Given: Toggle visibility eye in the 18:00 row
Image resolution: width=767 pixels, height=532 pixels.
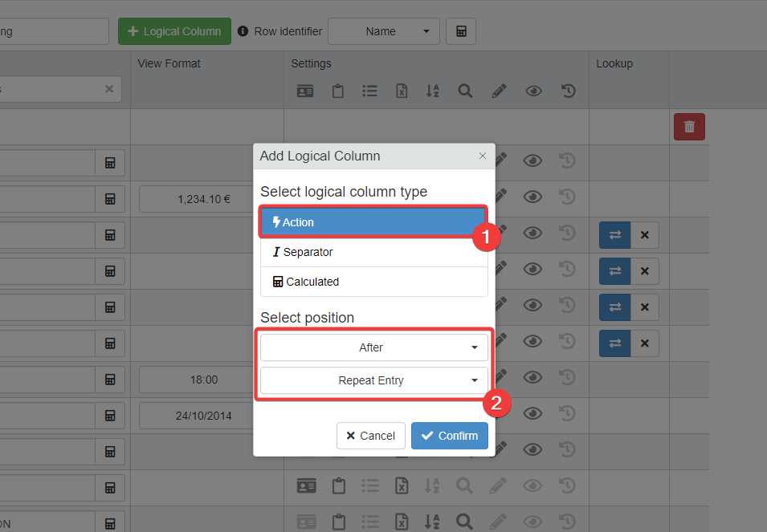Looking at the screenshot, I should [532, 377].
